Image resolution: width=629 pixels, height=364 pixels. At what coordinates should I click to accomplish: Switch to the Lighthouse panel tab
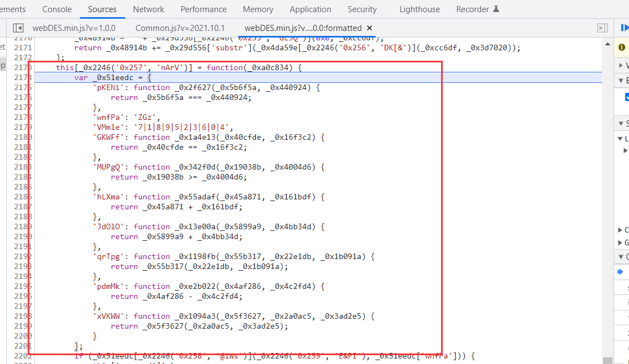pos(420,9)
